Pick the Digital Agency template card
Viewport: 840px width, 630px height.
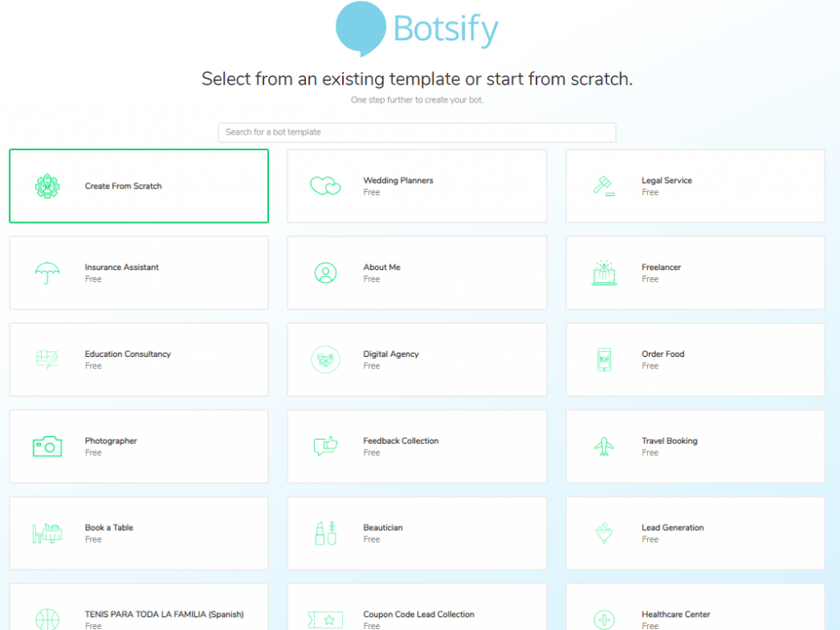tap(417, 359)
